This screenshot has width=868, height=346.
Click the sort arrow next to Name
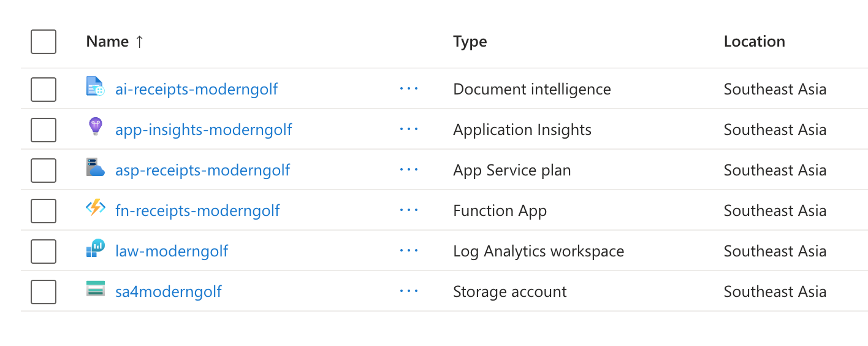(x=139, y=42)
